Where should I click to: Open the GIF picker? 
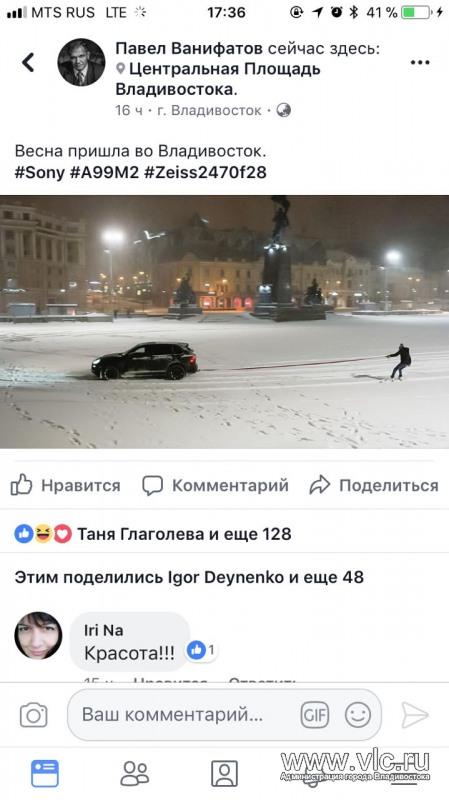click(x=315, y=715)
